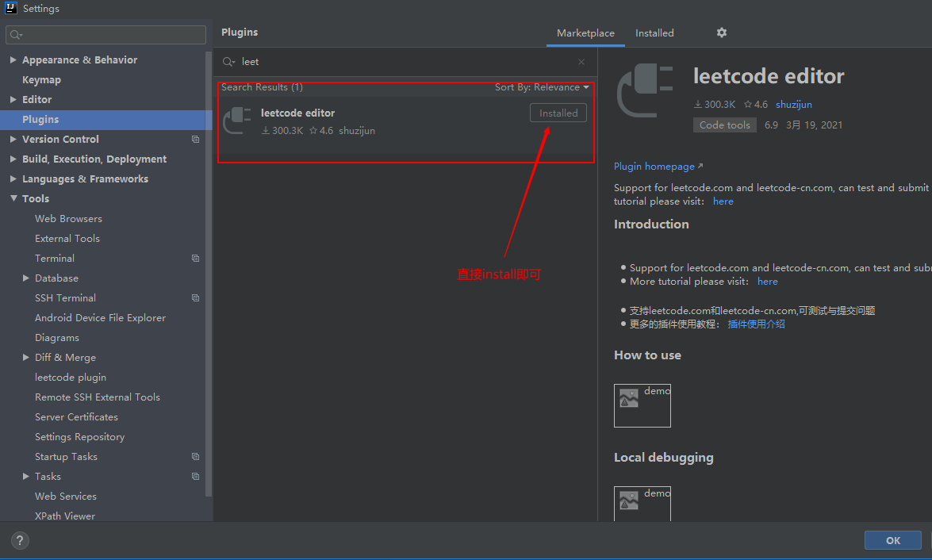Click the 'Search Results (1)' label
Screen dimensions: 932x560
[262, 87]
